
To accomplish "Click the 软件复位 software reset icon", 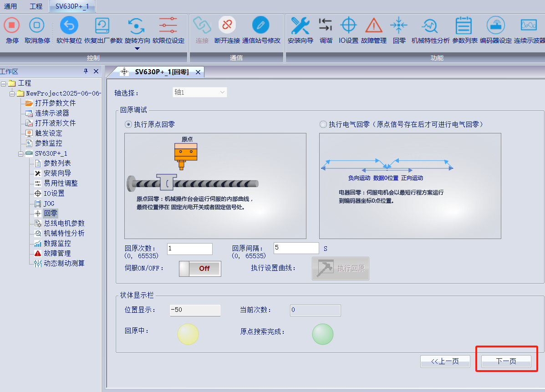I will 69,25.
